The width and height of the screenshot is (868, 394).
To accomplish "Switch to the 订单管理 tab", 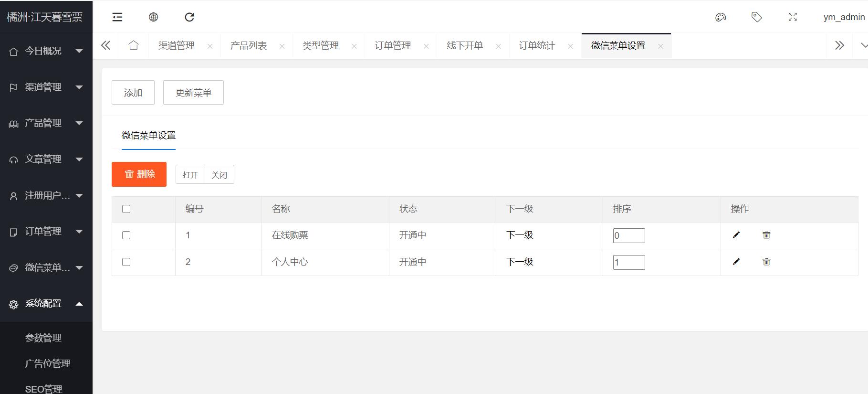I will (393, 46).
